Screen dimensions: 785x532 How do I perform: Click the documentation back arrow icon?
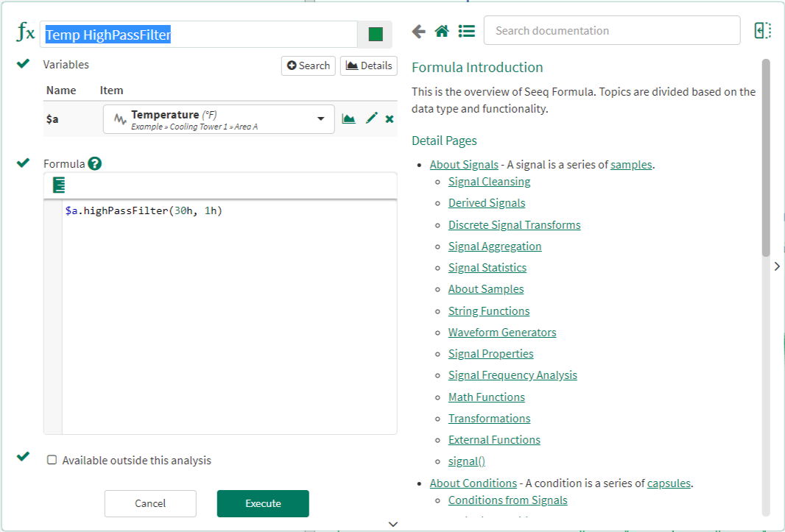[x=418, y=31]
